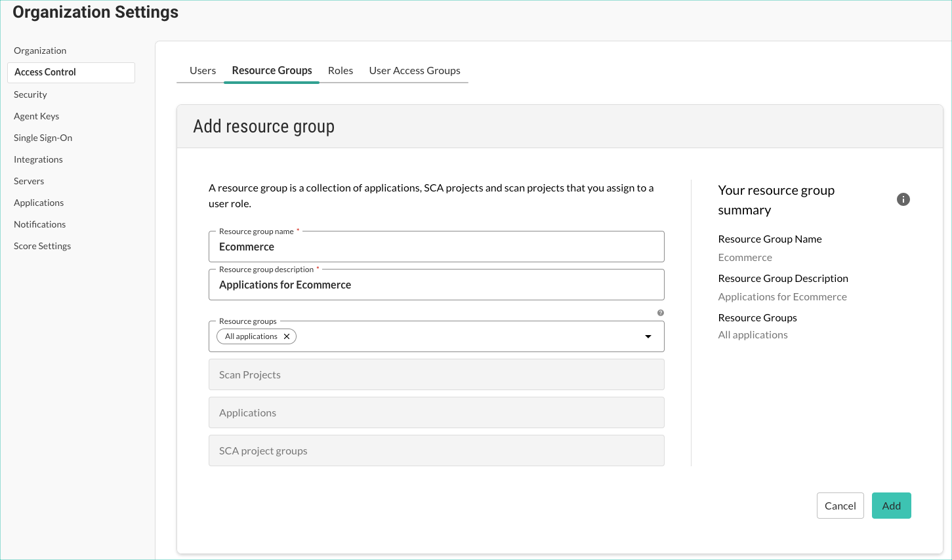The height and width of the screenshot is (560, 952).
Task: Open Servers settings
Action: tap(29, 181)
